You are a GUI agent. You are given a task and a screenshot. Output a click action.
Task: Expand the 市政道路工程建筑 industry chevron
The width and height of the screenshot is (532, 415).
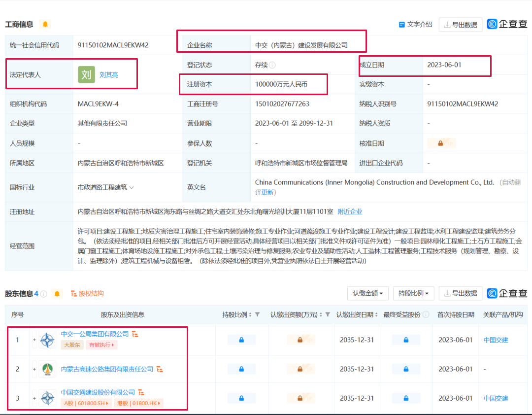coord(132,187)
